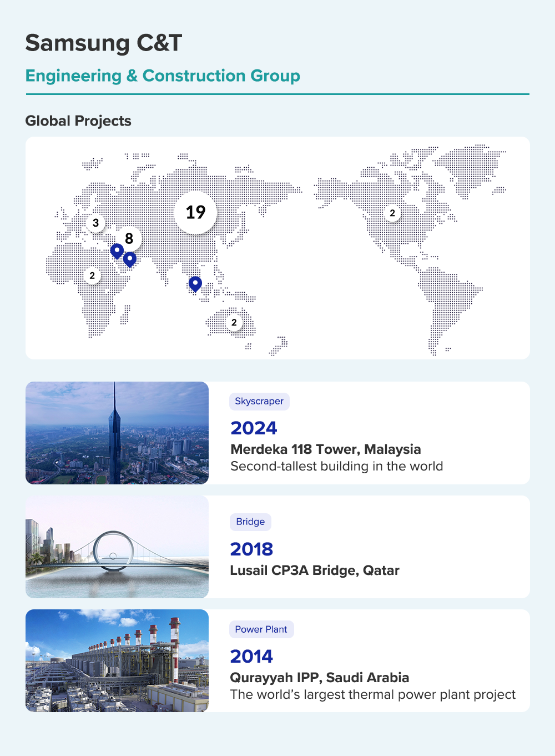Click 'The world's largest thermal power plant project'
555x756 pixels.
(x=373, y=694)
